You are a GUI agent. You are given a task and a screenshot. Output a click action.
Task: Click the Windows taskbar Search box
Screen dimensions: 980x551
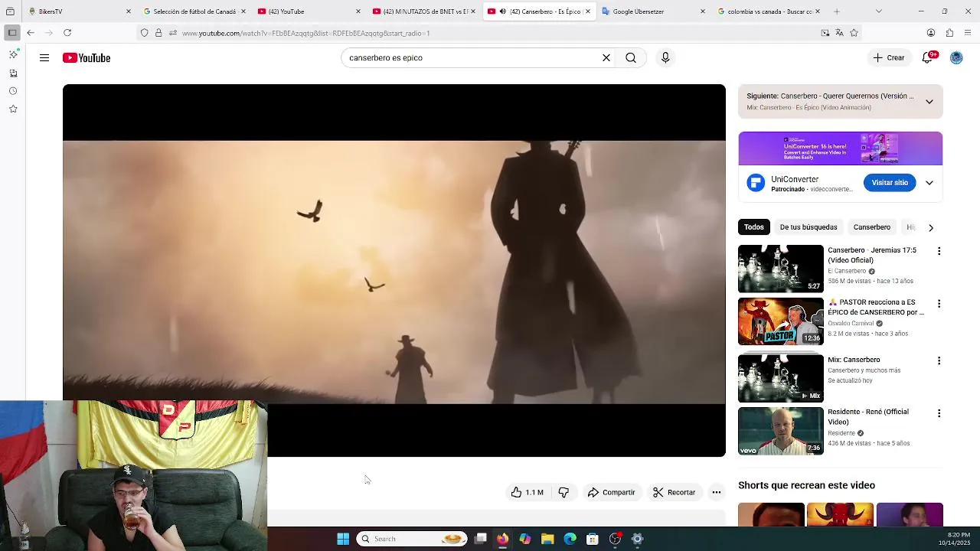413,539
